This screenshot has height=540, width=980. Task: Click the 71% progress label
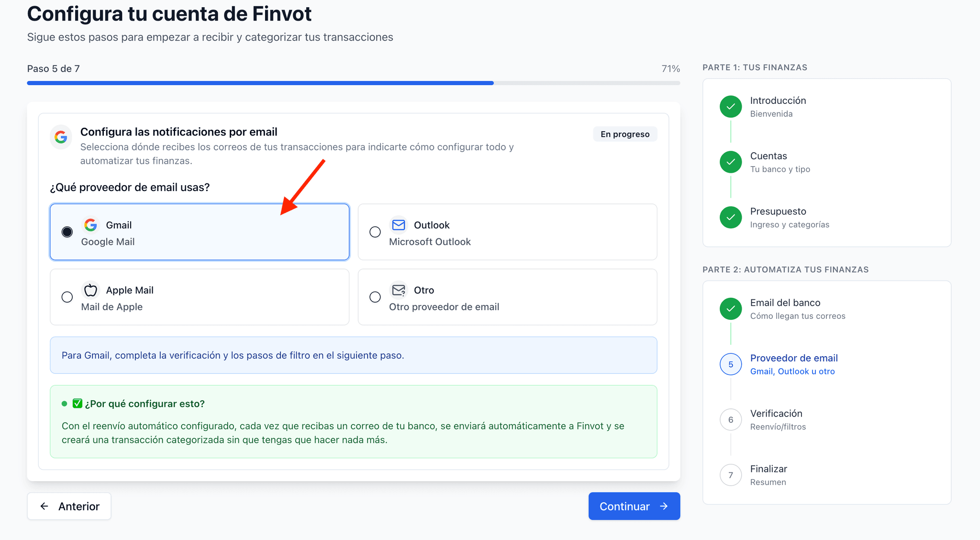point(670,68)
